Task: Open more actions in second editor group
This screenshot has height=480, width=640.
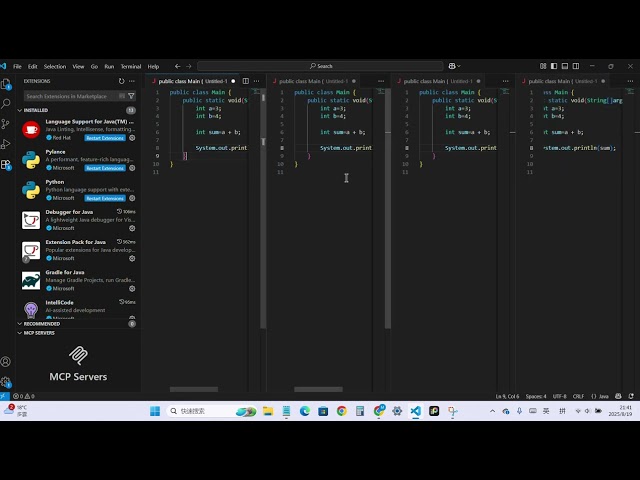Action: pyautogui.click(x=381, y=81)
